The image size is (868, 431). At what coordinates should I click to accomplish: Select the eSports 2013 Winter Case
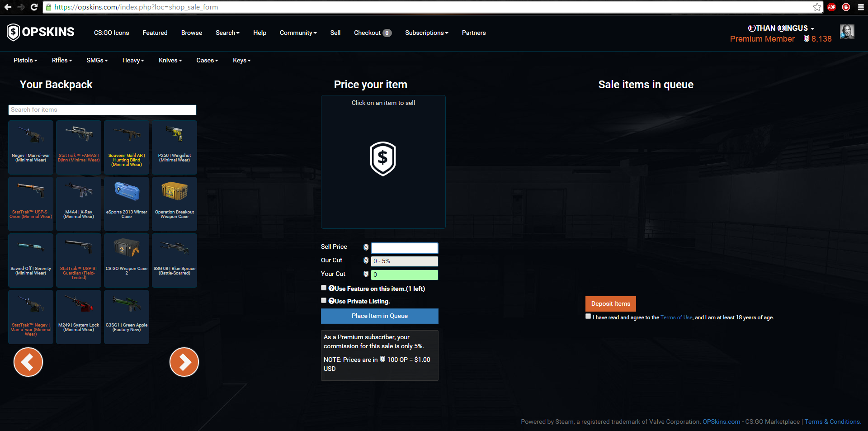tap(127, 204)
